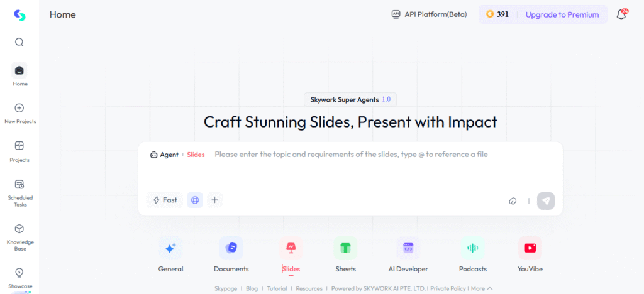This screenshot has width=644, height=294.
Task: Click the send arrow button
Action: (x=546, y=200)
